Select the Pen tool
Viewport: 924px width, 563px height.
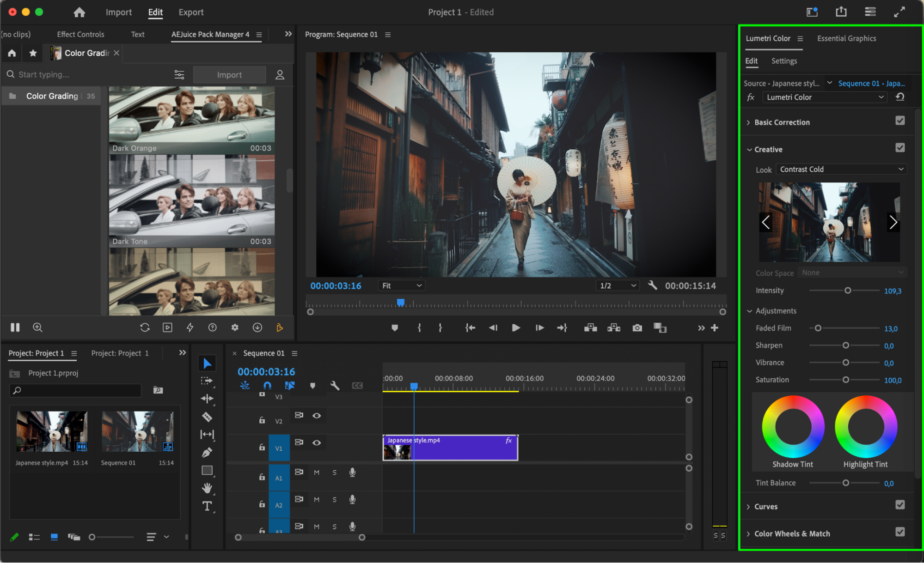(207, 453)
